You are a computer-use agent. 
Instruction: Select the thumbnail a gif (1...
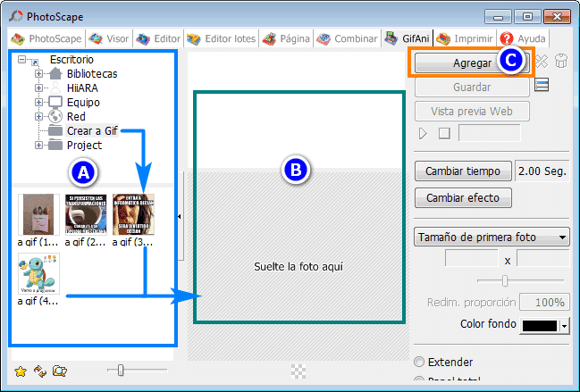coord(38,221)
